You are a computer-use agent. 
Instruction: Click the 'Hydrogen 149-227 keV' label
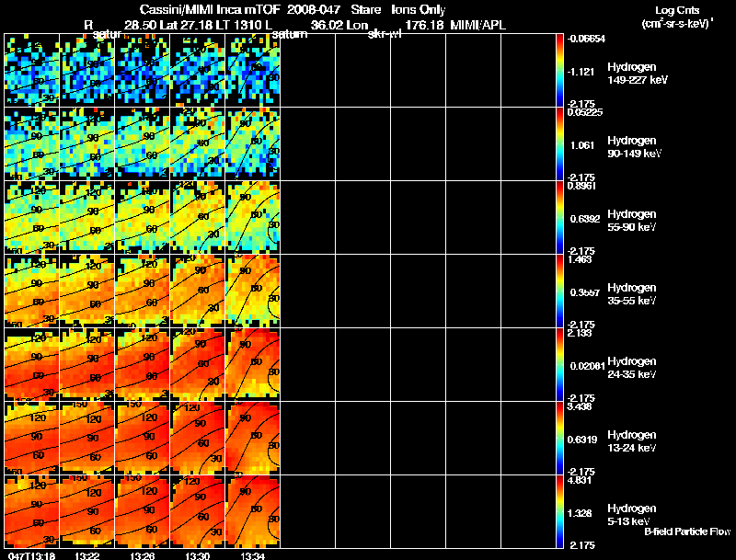coord(638,74)
